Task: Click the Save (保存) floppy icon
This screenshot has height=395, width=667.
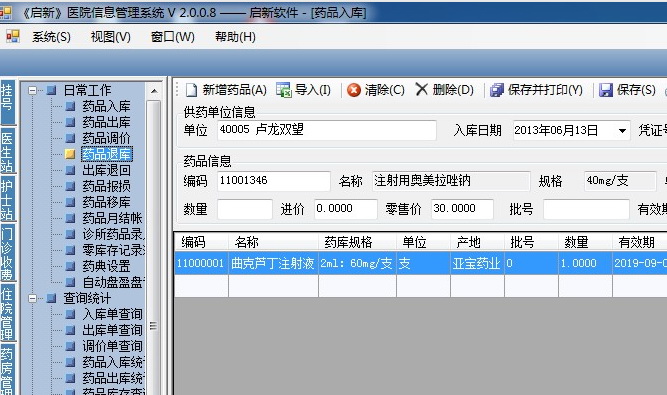Action: click(606, 90)
